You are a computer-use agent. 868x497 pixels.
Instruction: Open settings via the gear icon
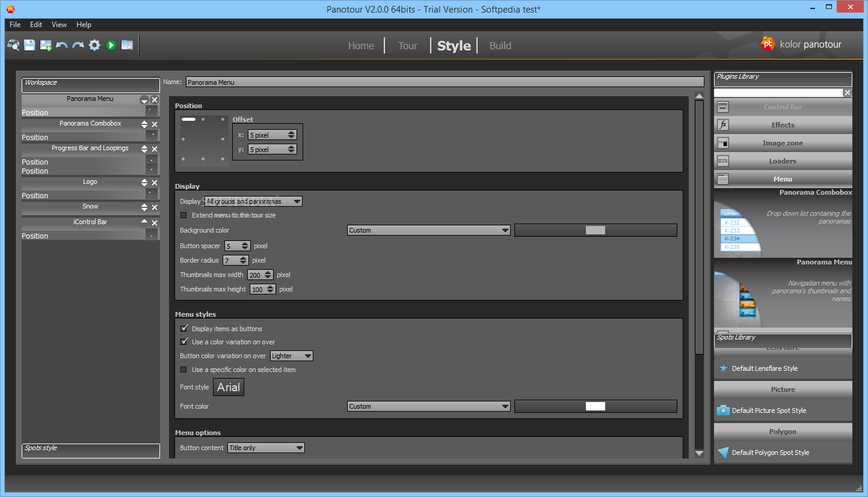(94, 45)
